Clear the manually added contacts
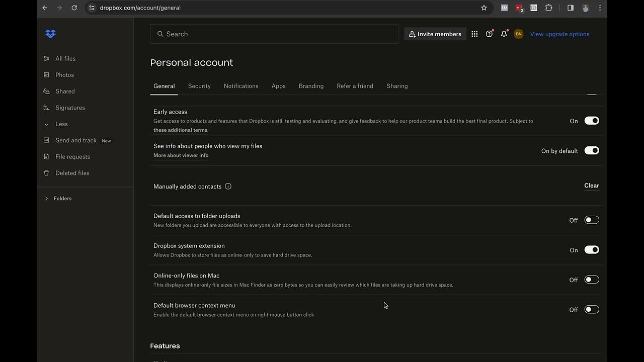This screenshot has width=644, height=362. coord(591,186)
